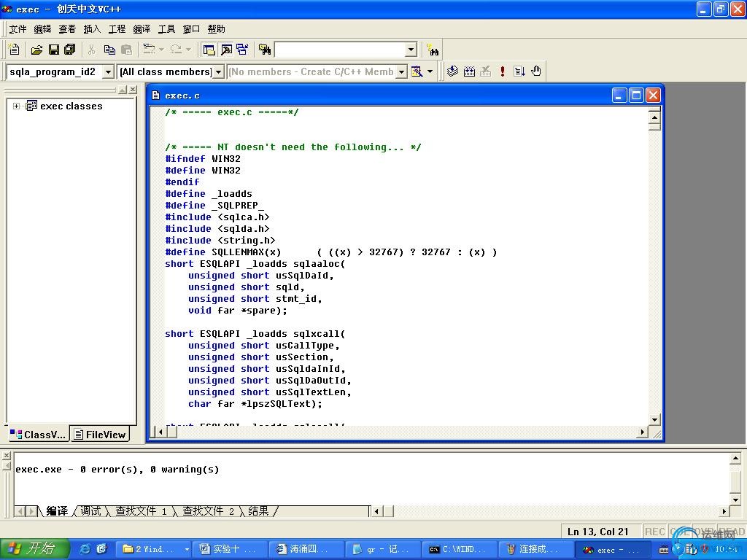Open the C:\WIND command prompt taskbar button

[460, 549]
